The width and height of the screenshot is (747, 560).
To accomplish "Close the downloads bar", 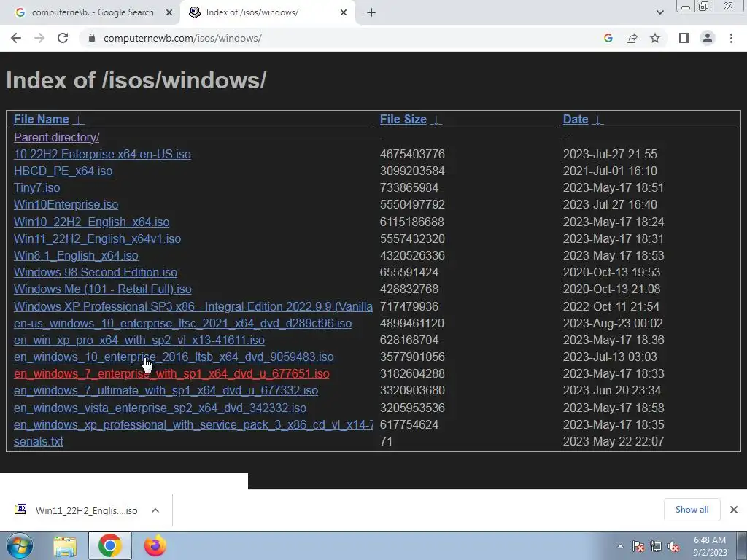I will pos(734,510).
